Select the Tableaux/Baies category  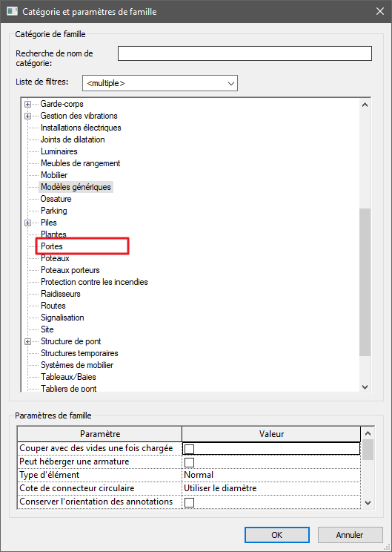68,377
